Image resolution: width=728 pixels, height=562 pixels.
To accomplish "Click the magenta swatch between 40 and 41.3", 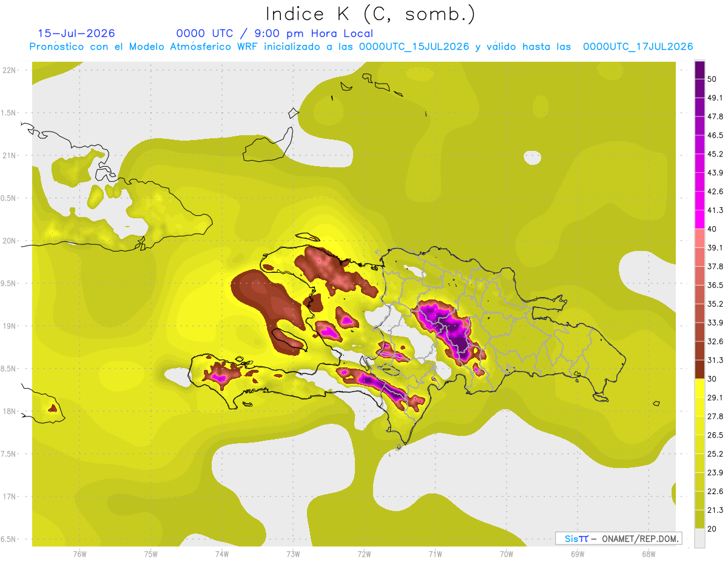I will (699, 219).
